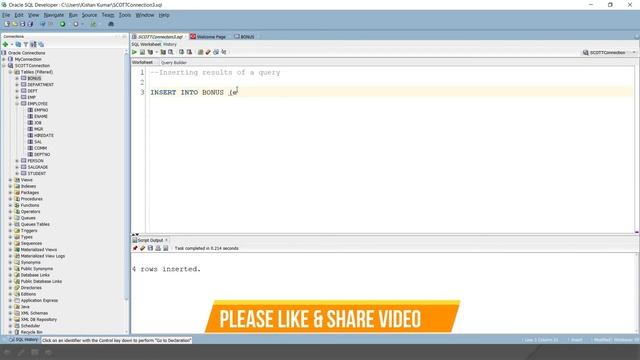Click the SQL History toolbar icon
The height and width of the screenshot is (360, 640).
216,52
